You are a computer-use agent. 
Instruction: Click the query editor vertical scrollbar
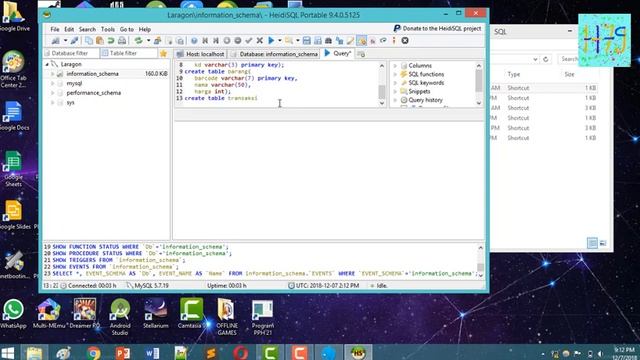click(382, 84)
